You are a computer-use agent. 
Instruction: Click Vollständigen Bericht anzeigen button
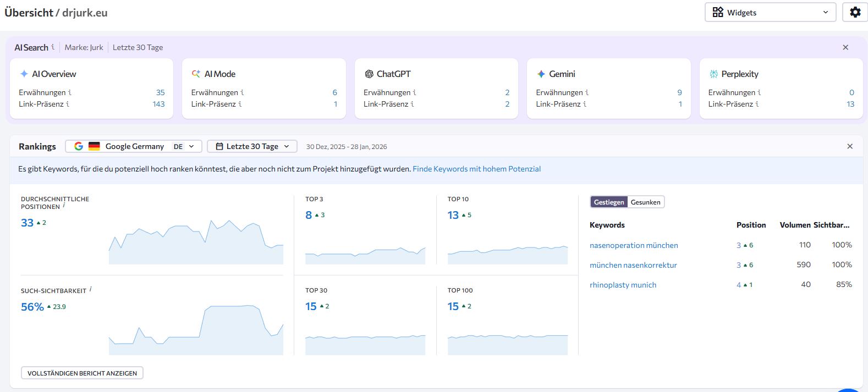(82, 373)
